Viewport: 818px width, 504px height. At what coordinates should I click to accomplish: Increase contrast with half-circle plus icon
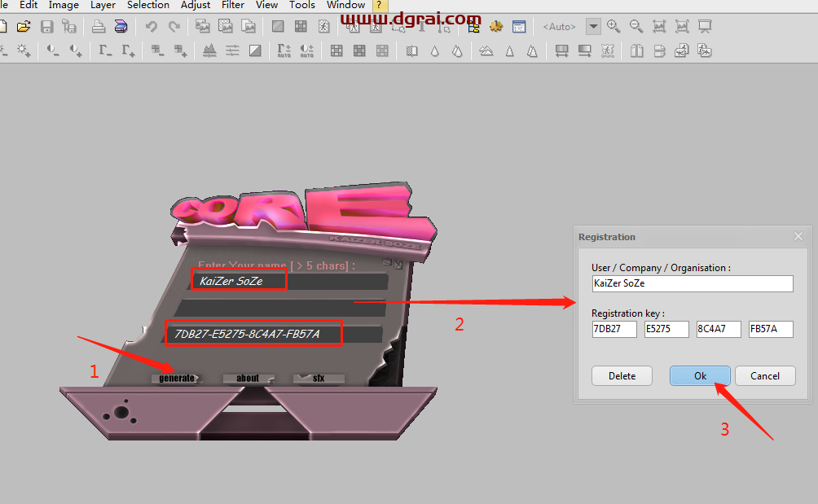point(76,50)
